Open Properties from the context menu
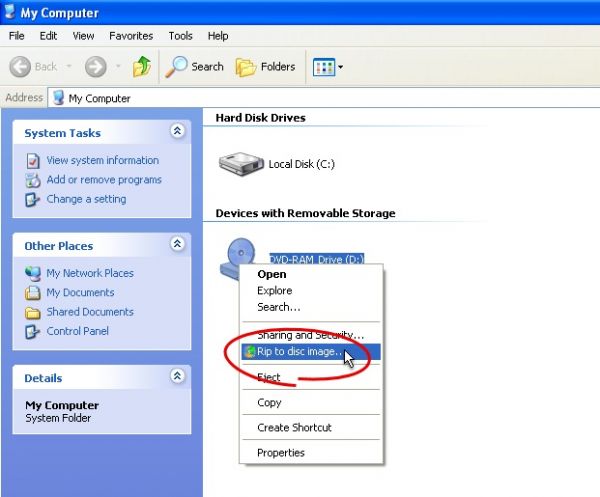The height and width of the screenshot is (497, 600). 311,453
